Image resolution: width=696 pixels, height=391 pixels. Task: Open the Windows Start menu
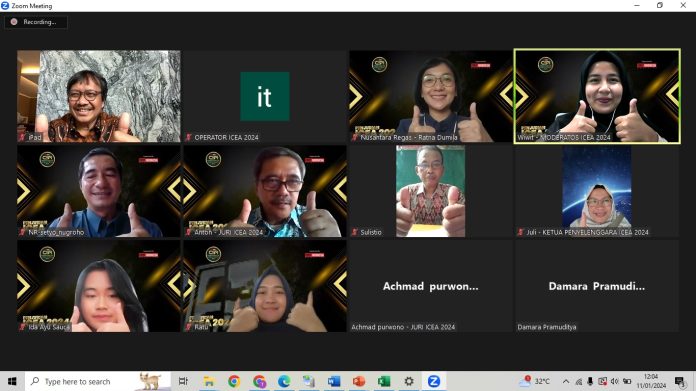[12, 381]
